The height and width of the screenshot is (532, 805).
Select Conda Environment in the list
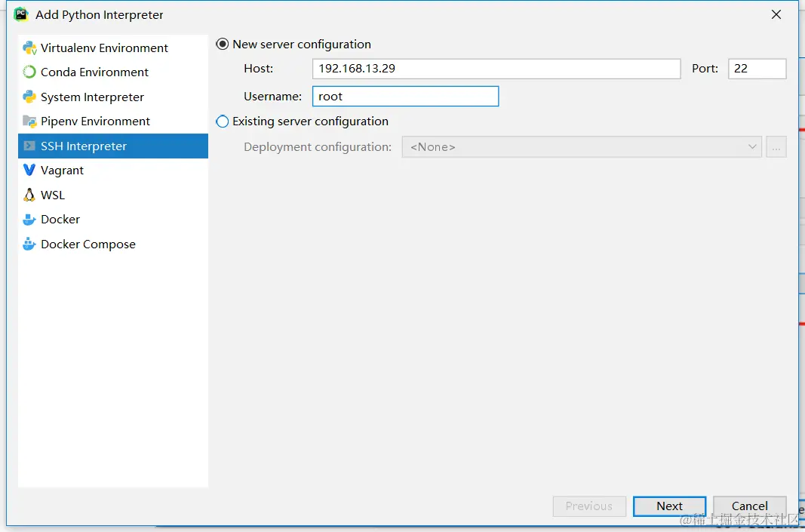[x=113, y=72]
